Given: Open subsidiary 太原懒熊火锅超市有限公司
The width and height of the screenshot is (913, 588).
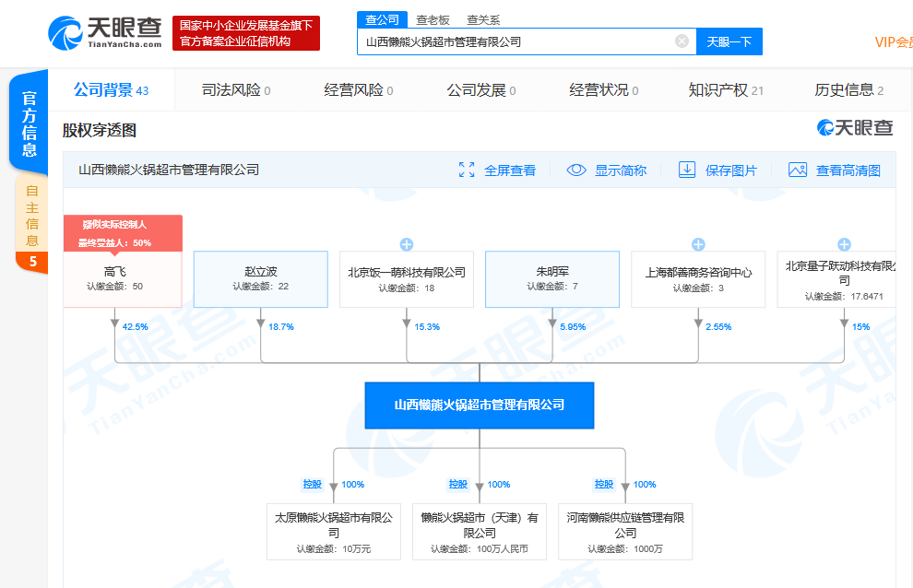Looking at the screenshot, I should click(334, 532).
